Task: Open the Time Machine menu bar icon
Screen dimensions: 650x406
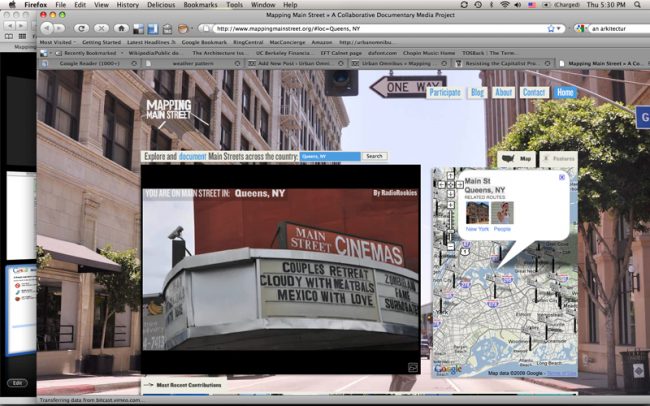Action: (x=478, y=5)
